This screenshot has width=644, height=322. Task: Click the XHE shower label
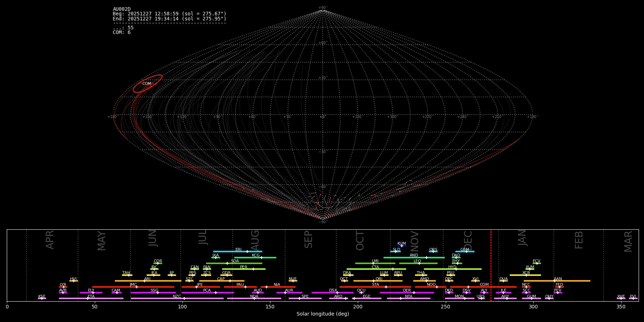pyautogui.click(x=621, y=297)
